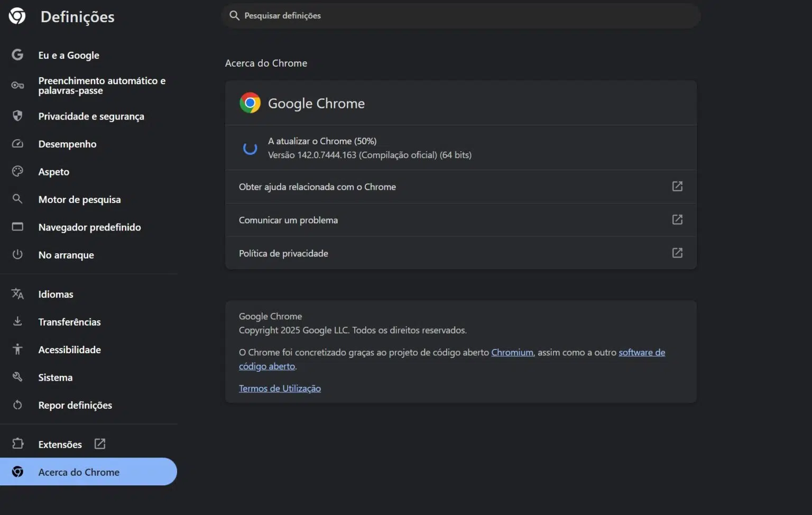
Task: Click Comunicar um problema row
Action: tap(288, 220)
